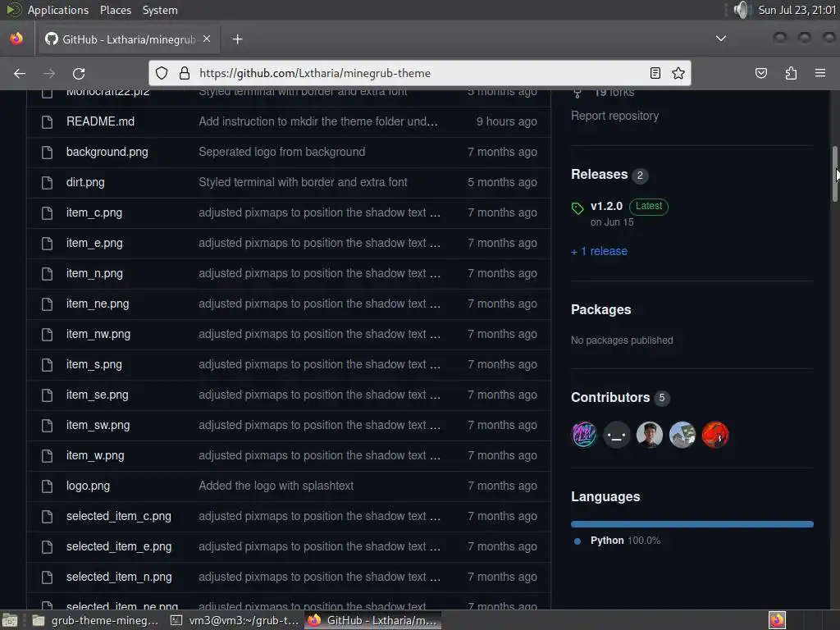The height and width of the screenshot is (630, 840).
Task: Open item_ne.png file link
Action: (x=98, y=304)
